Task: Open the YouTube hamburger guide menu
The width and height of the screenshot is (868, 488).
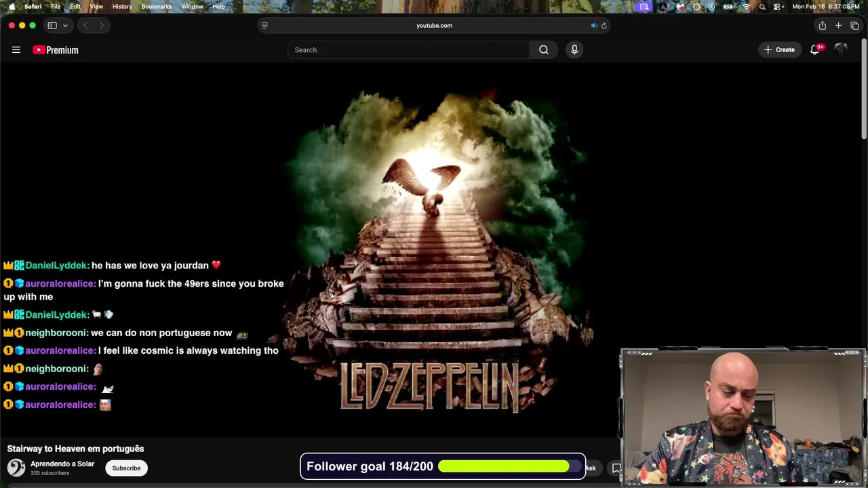Action: tap(16, 49)
